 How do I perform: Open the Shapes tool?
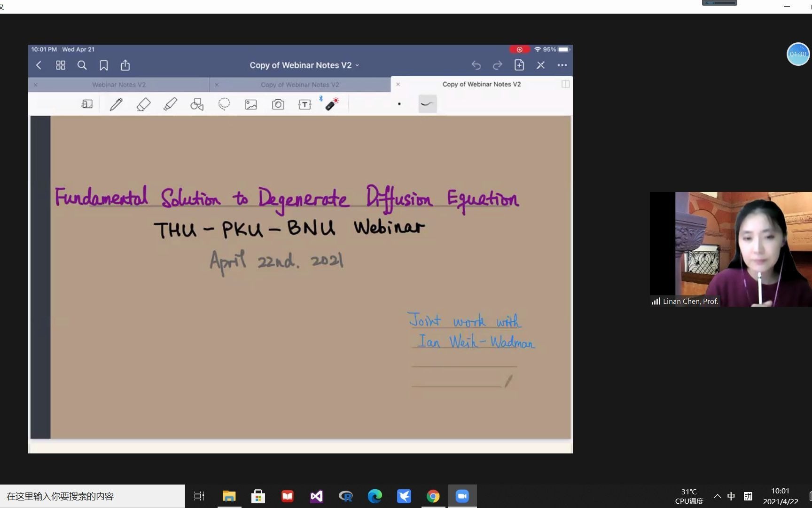(x=196, y=104)
